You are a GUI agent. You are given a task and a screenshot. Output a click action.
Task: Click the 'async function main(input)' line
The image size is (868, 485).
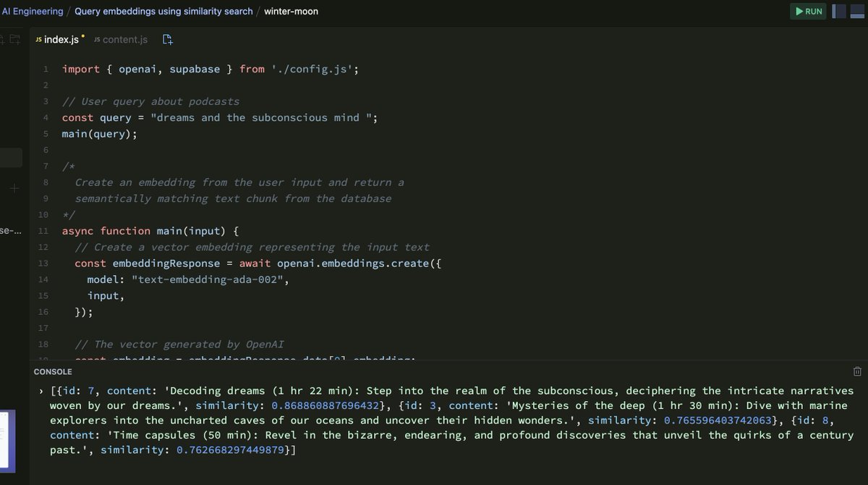(150, 231)
